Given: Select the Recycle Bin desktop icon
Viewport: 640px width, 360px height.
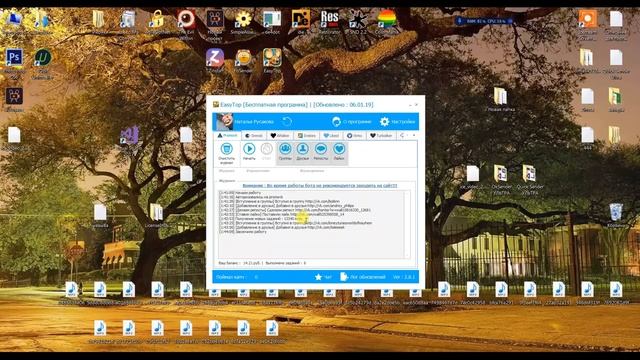Looking at the screenshot, I should (616, 213).
